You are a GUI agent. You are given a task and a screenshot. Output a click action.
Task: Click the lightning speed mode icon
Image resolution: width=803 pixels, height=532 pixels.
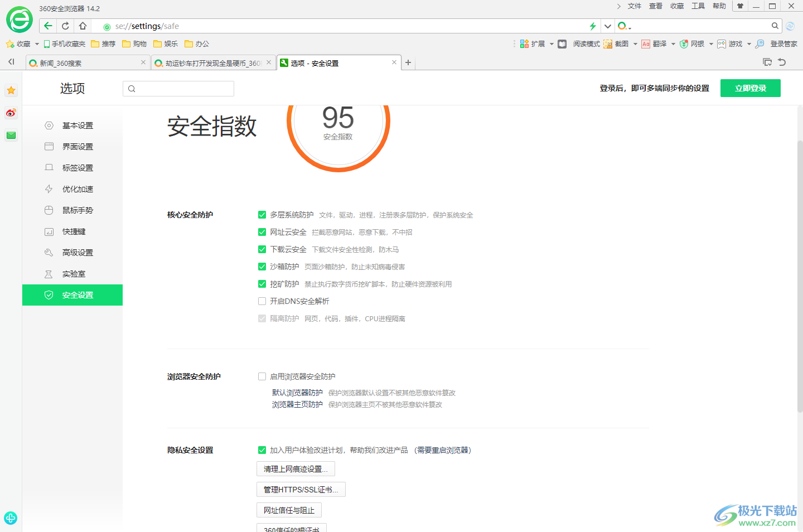[593, 26]
